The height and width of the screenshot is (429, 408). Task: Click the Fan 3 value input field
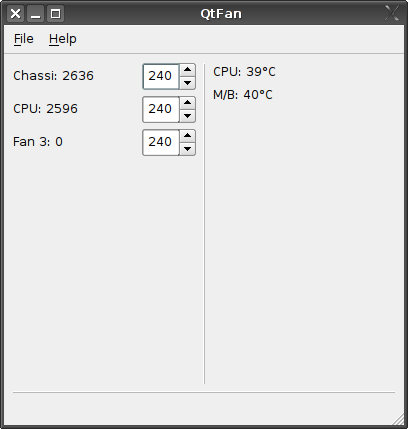click(161, 142)
